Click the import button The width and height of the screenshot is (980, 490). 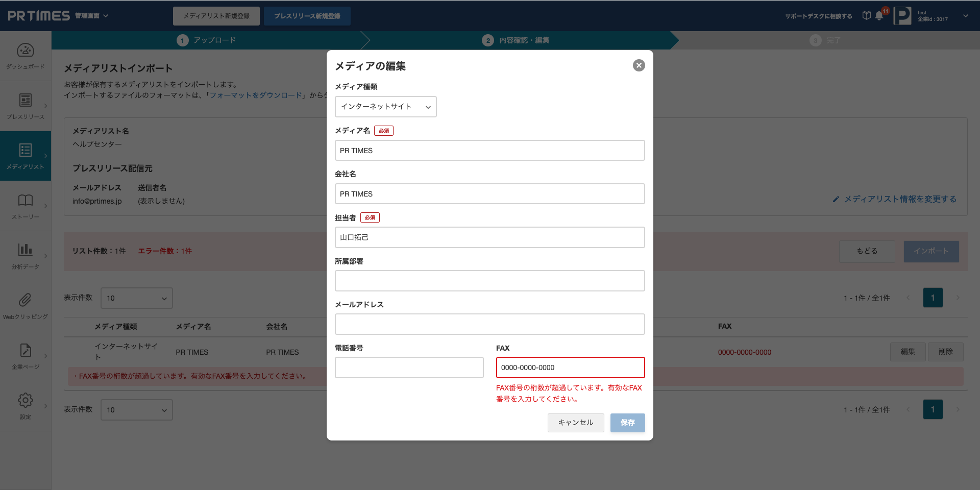click(x=932, y=251)
